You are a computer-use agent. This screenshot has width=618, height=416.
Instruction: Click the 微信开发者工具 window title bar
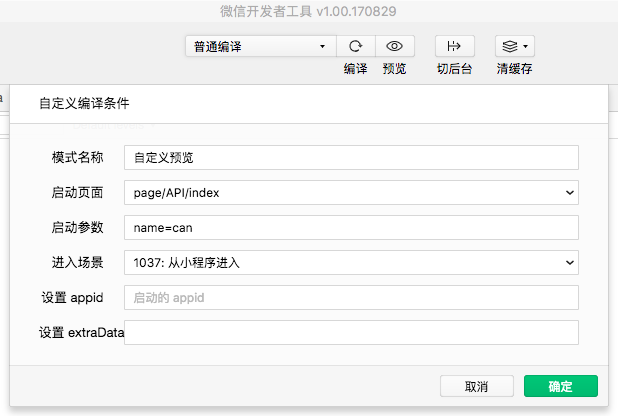[308, 11]
